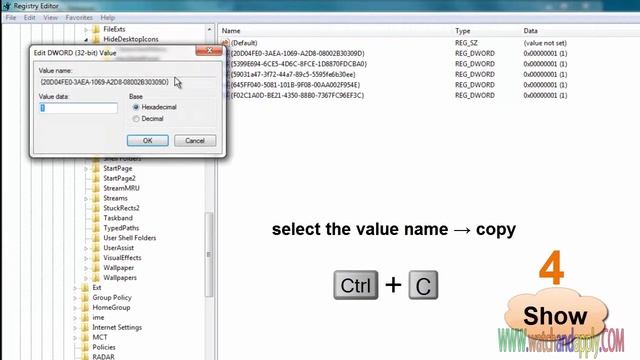This screenshot has height=360, width=640.
Task: Click the Internet Settings folder icon
Action: [85, 327]
